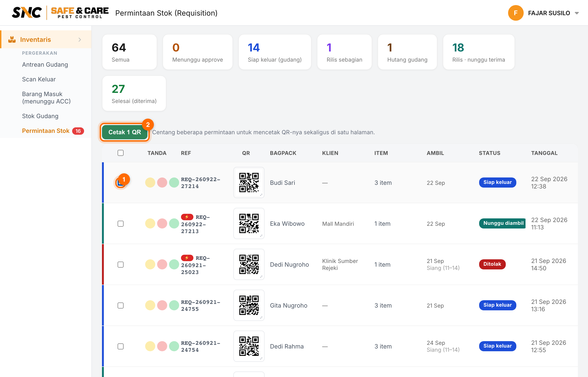This screenshot has width=588, height=377.
Task: Click Siap keluar status on Gita Nugroho row
Action: [x=498, y=305]
